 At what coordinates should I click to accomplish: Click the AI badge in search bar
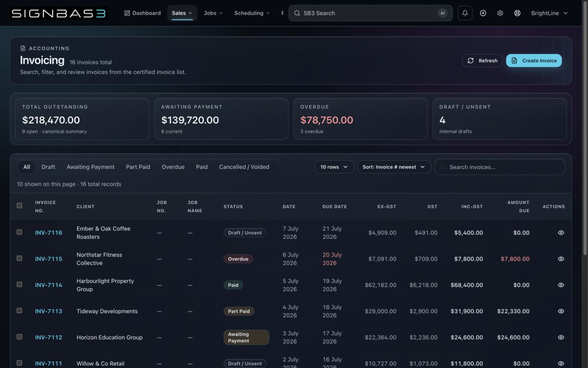coord(442,13)
